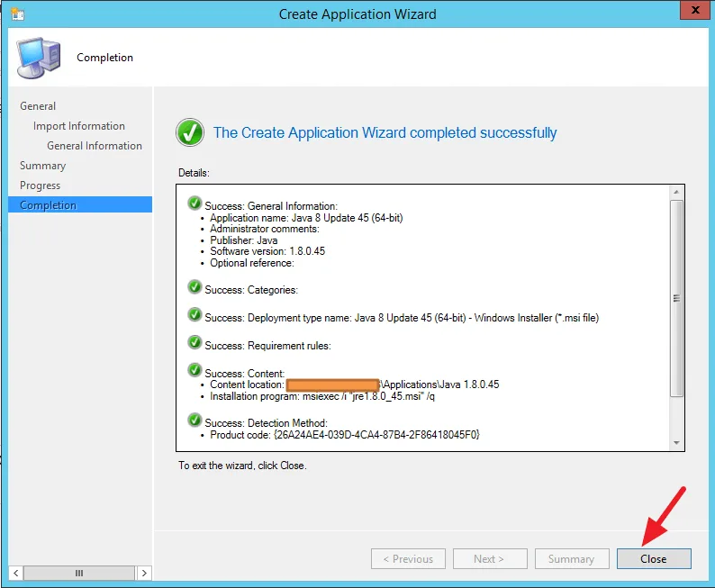
Task: Click the details vertical scrollbar thumb
Action: coord(676,298)
